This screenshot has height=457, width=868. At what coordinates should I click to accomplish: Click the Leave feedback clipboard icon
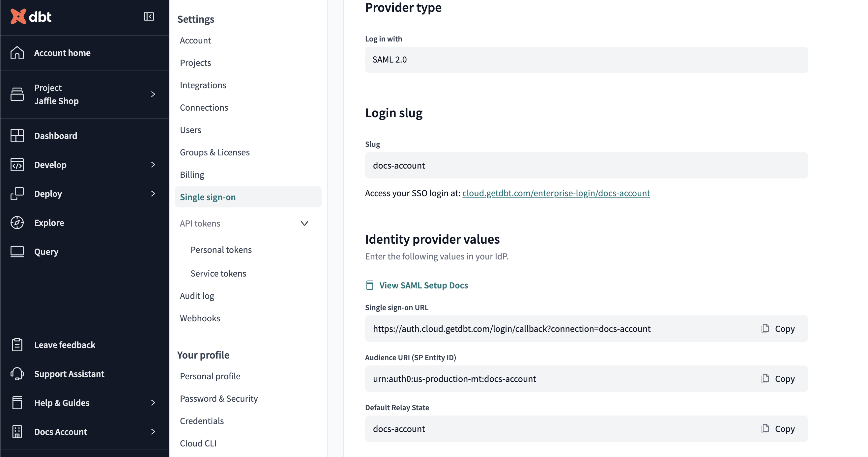pos(17,344)
